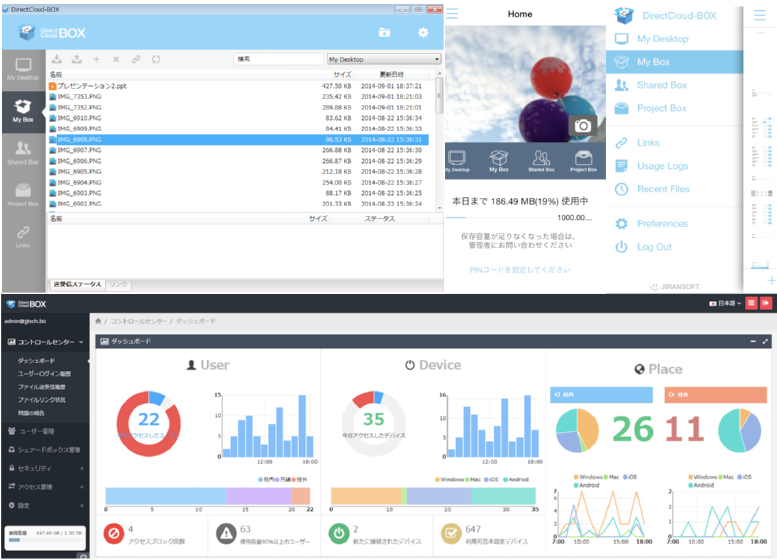Open ユーザーログイン履歴 in admin sidebar
Image resolution: width=777 pixels, height=560 pixels.
click(x=44, y=374)
